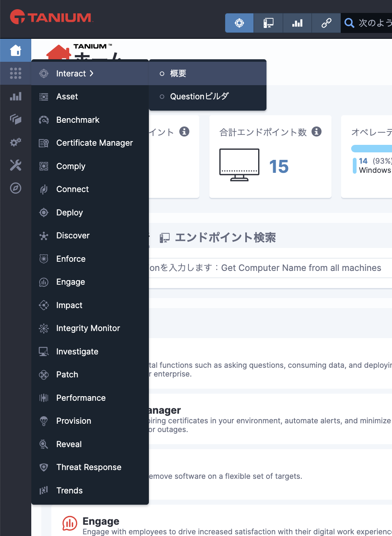Screen dimensions: 392x536
Task: Focus the top bar search field
Action: [x=367, y=23]
